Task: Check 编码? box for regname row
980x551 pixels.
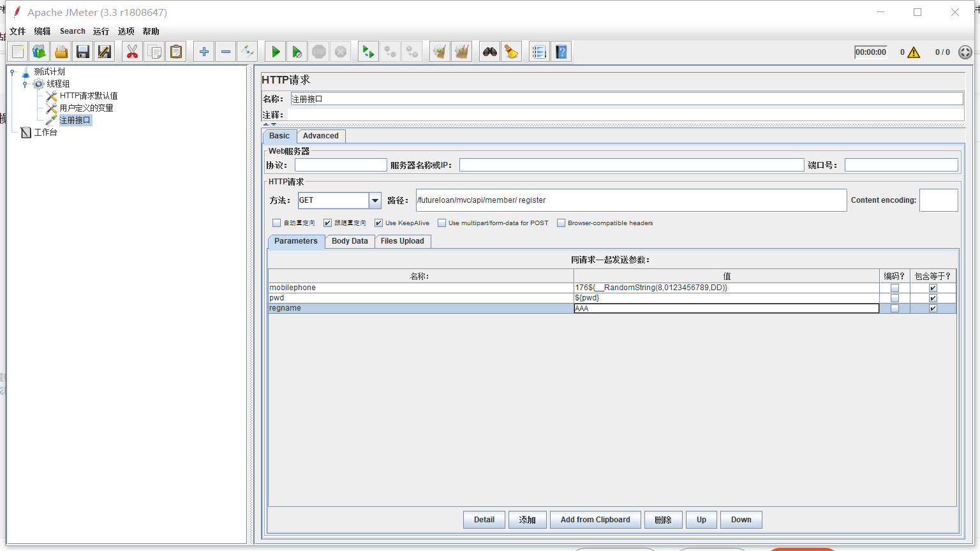Action: pyautogui.click(x=895, y=309)
